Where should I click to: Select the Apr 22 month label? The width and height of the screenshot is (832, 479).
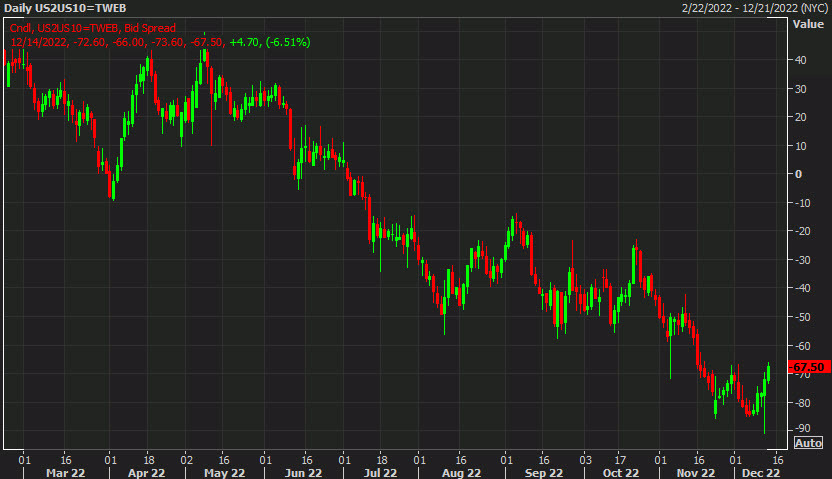coord(145,472)
